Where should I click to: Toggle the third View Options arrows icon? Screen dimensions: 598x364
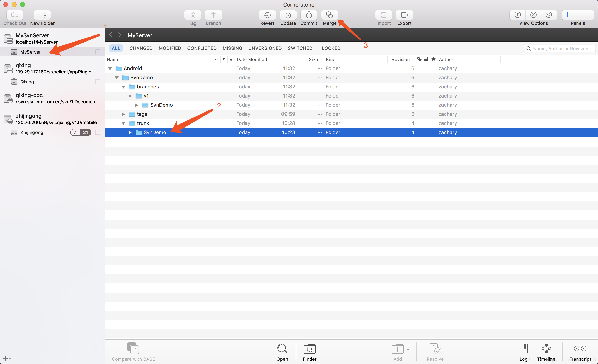tap(549, 15)
